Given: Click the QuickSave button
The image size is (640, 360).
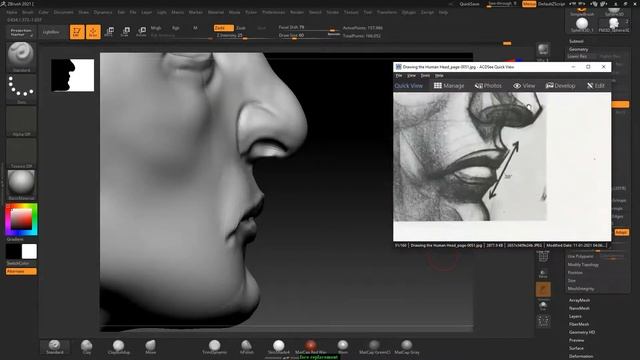Looking at the screenshot, I should point(469,4).
